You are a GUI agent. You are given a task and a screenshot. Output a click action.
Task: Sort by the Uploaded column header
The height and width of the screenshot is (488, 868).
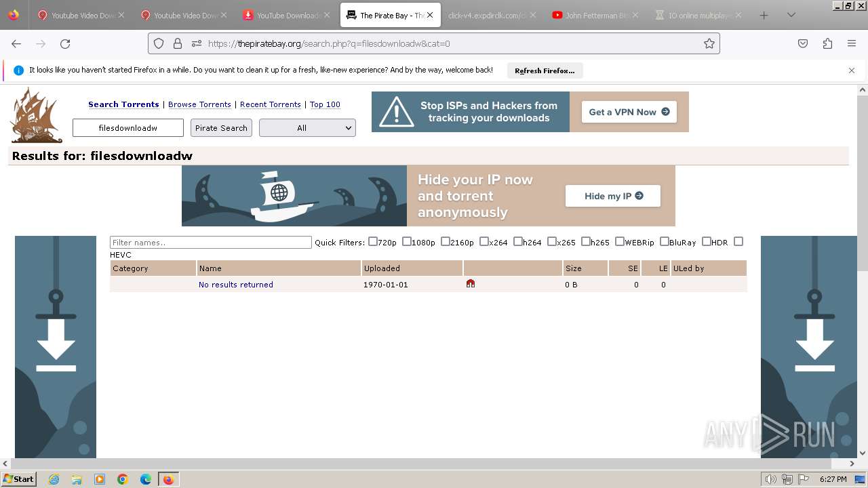coord(382,268)
